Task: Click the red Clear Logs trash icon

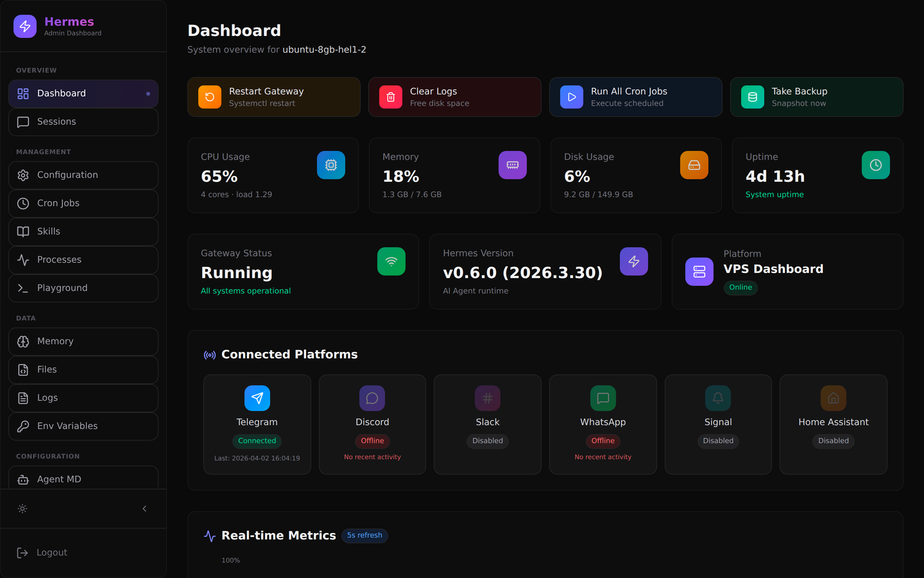Action: 391,97
